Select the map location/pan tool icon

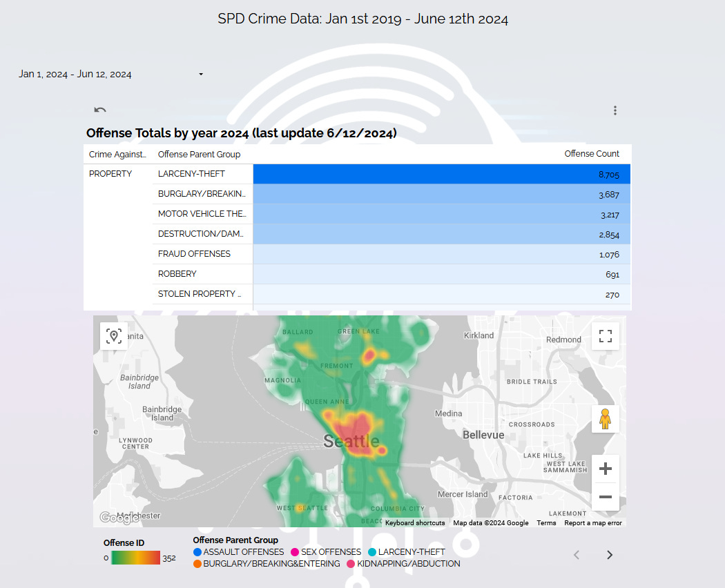pos(114,335)
